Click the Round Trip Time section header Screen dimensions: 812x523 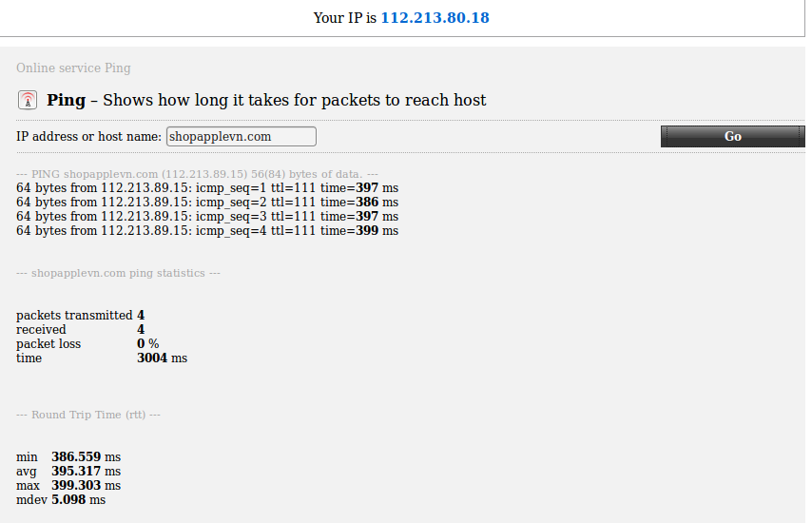88,415
